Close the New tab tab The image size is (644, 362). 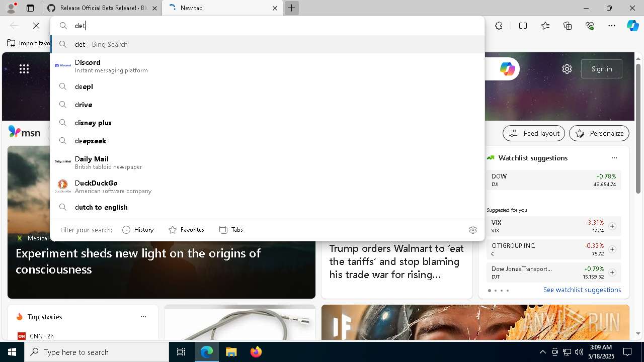coord(275,8)
